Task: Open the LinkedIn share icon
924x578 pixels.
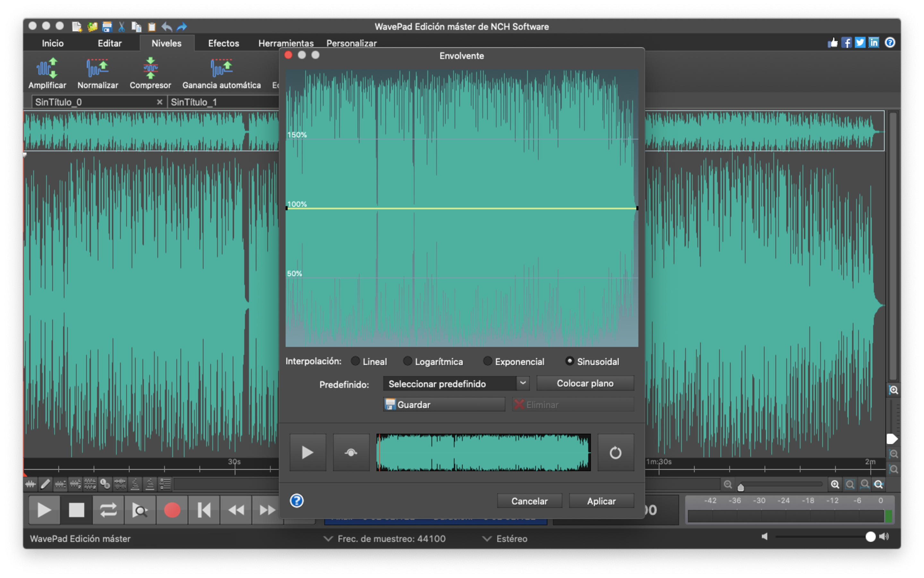Action: (874, 42)
